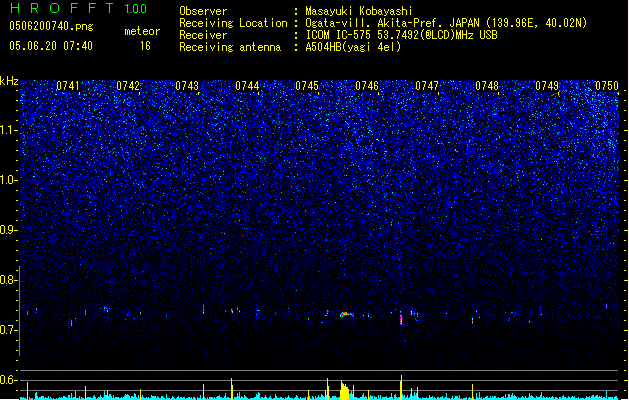The width and height of the screenshot is (629, 400).
Task: Click the 0745 time marker
Action: tap(307, 85)
